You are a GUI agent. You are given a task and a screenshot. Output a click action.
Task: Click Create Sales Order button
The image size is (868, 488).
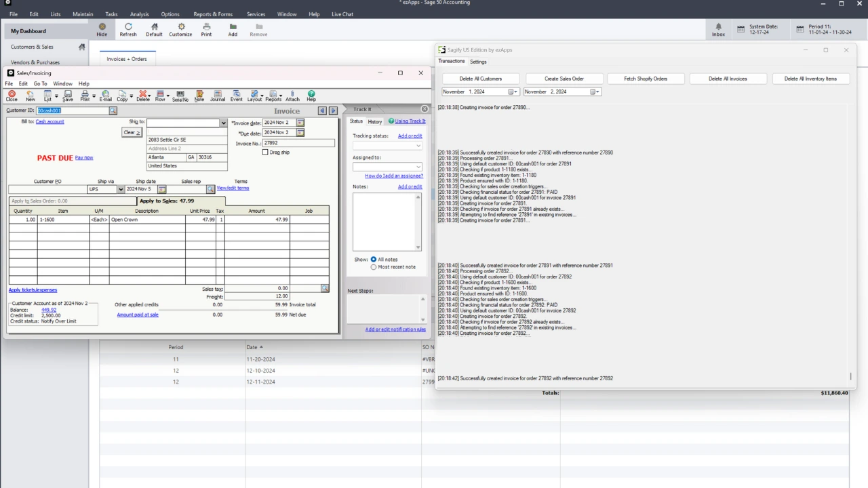(x=564, y=79)
